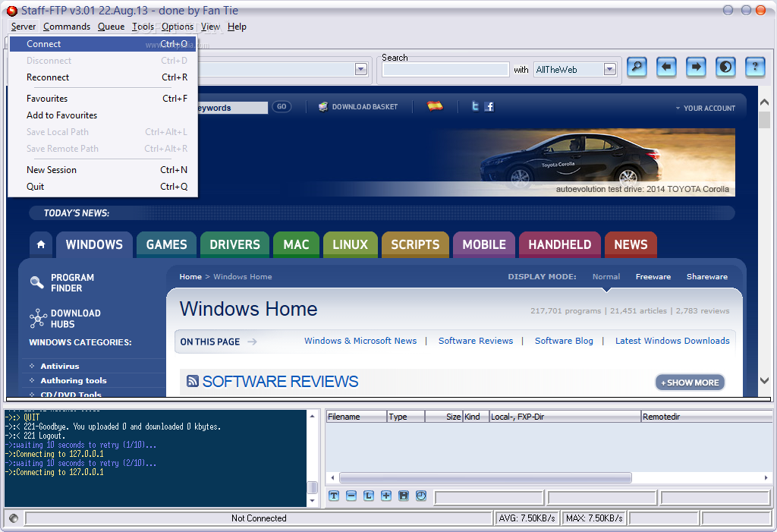Click the Twitter icon in page header

point(475,106)
